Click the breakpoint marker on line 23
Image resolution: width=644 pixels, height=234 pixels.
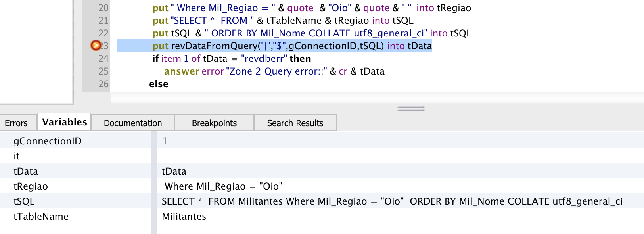click(96, 46)
